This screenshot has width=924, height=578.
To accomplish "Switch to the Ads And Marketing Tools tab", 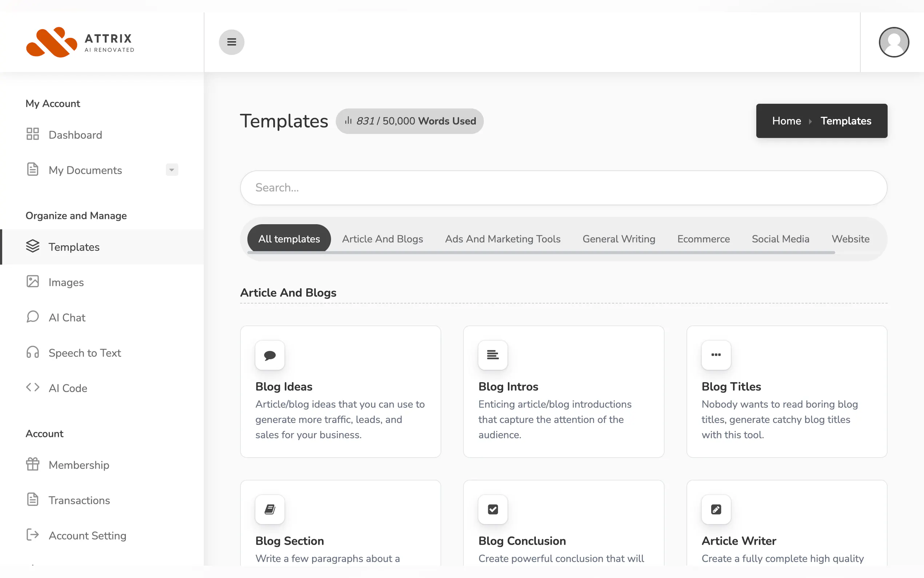I will 502,239.
